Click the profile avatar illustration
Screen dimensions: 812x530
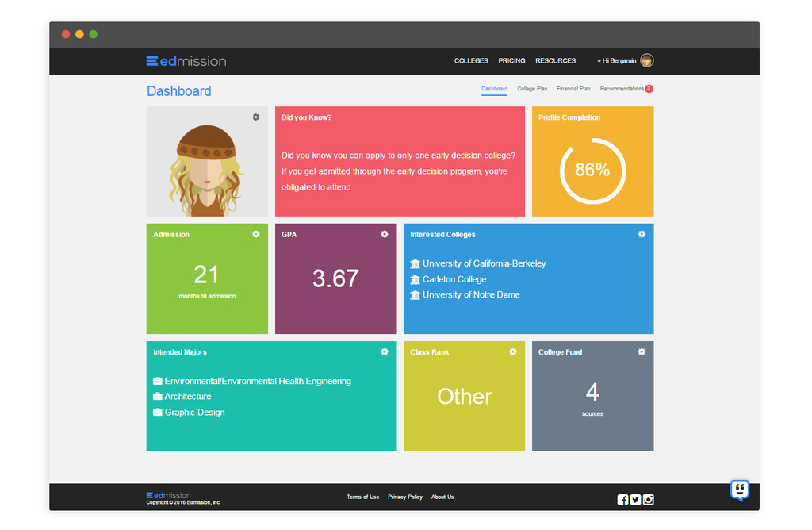pos(207,170)
